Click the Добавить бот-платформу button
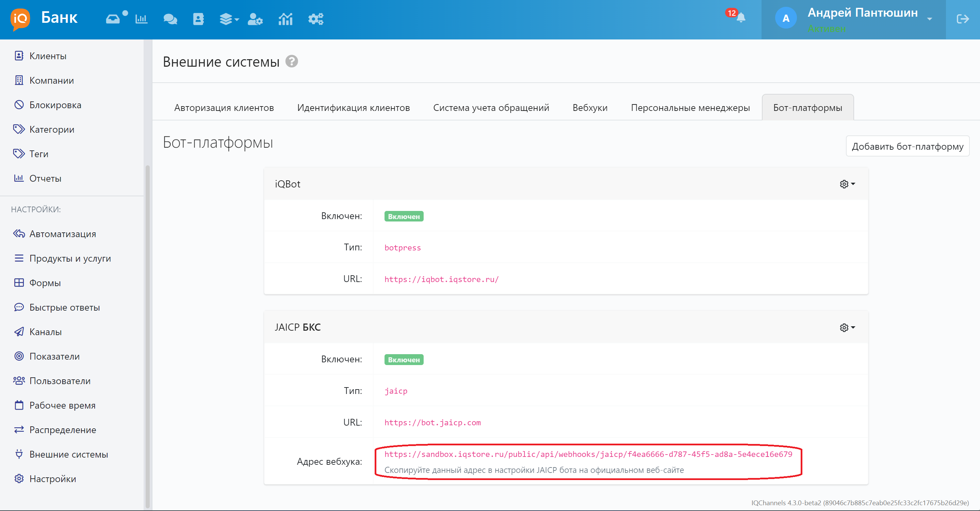The width and height of the screenshot is (980, 511). point(907,146)
